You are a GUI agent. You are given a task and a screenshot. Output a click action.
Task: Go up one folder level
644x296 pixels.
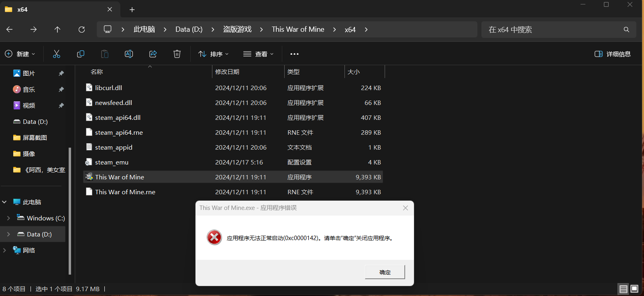pyautogui.click(x=57, y=29)
